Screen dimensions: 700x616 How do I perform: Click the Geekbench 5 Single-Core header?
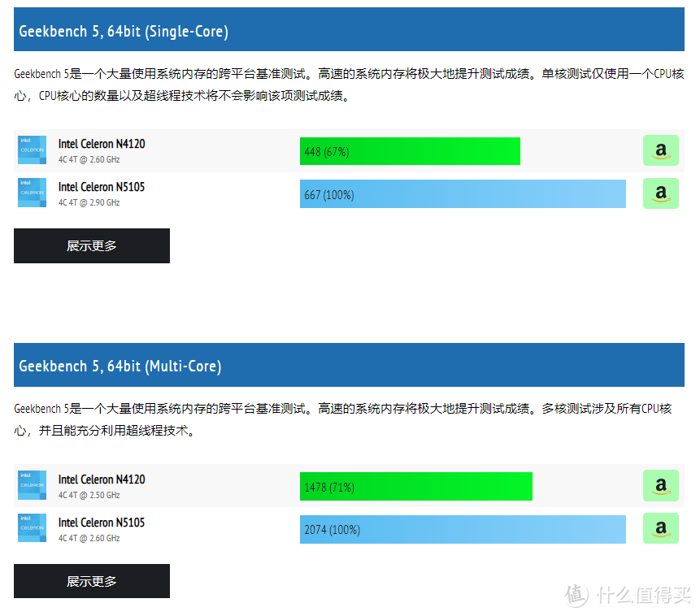coord(349,29)
